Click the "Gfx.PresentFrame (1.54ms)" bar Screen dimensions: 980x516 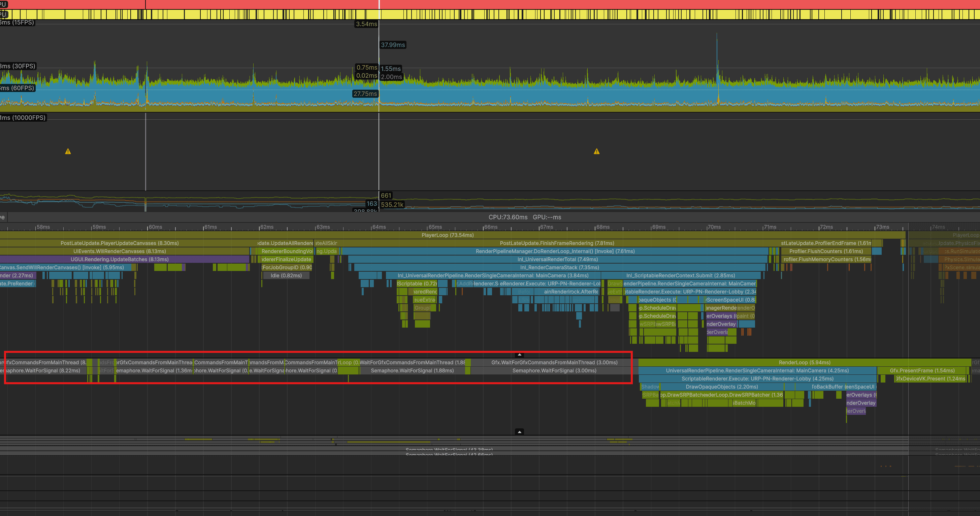(922, 370)
